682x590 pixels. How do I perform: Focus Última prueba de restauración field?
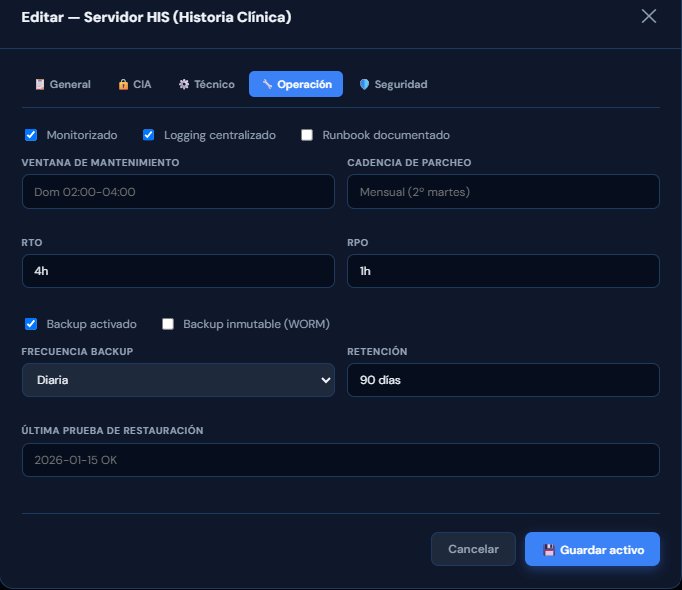[341, 460]
